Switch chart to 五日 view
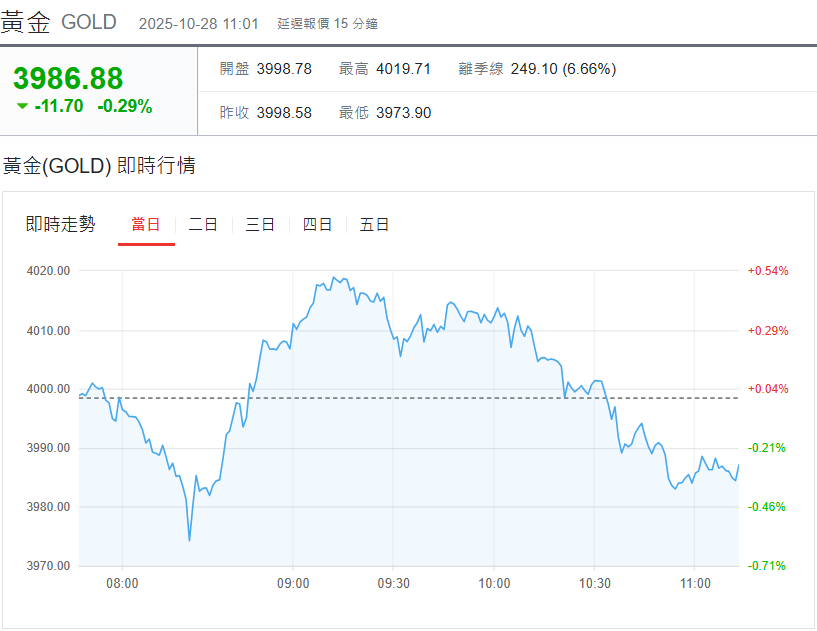The image size is (817, 631). (x=374, y=225)
